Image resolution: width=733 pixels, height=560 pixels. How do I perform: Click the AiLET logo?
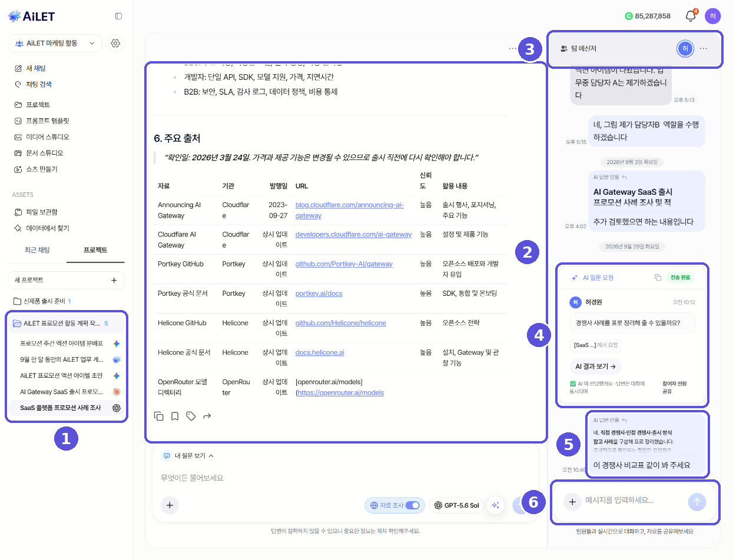32,16
